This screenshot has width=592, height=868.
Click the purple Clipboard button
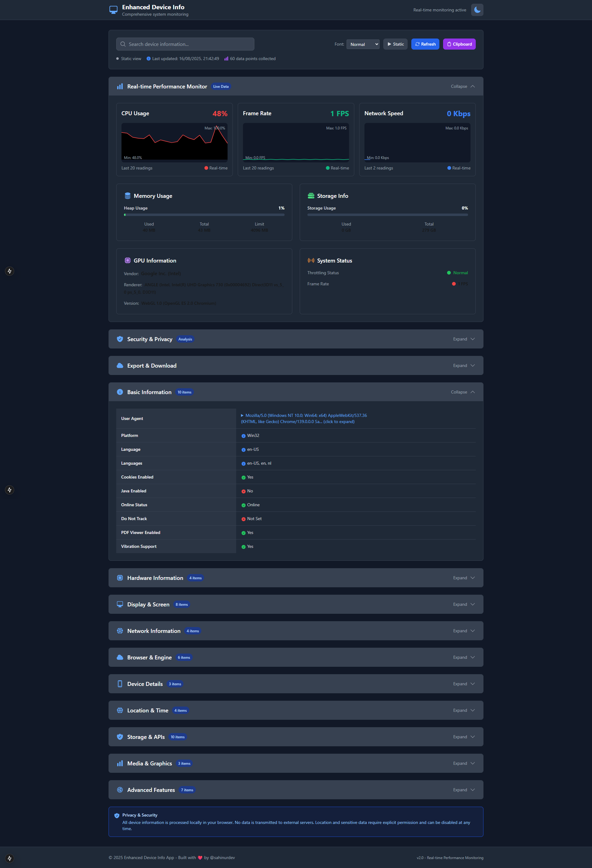[459, 44]
